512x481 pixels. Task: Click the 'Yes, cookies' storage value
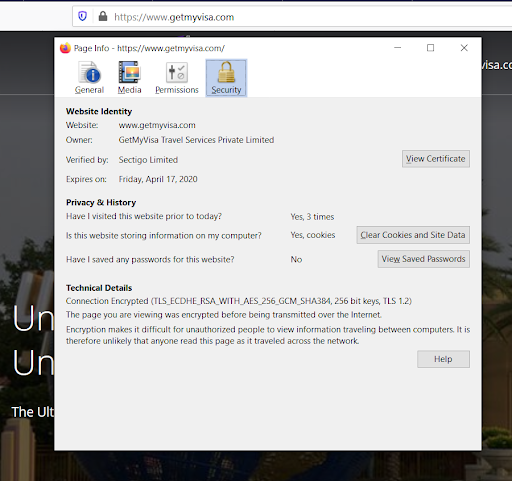(x=313, y=235)
